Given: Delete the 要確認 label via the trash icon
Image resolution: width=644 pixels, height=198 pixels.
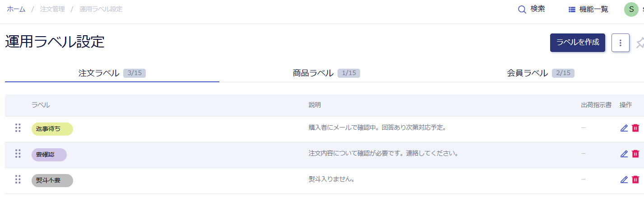Looking at the screenshot, I should [x=635, y=154].
